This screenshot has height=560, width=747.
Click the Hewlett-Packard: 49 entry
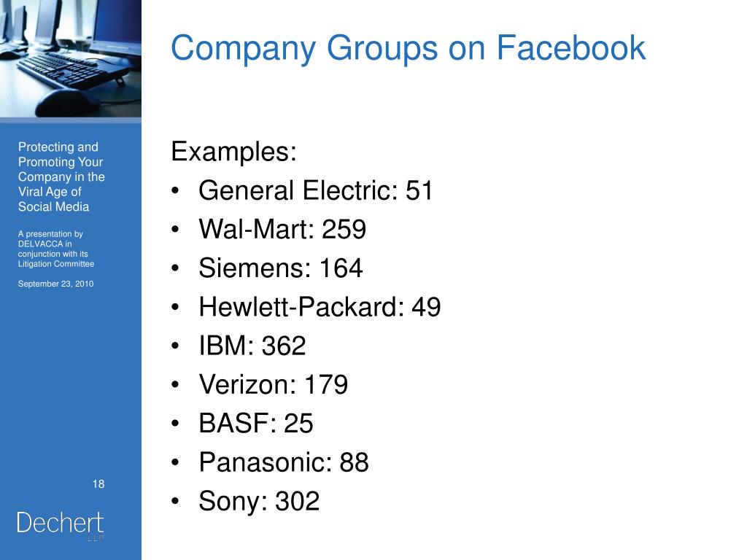pos(320,307)
